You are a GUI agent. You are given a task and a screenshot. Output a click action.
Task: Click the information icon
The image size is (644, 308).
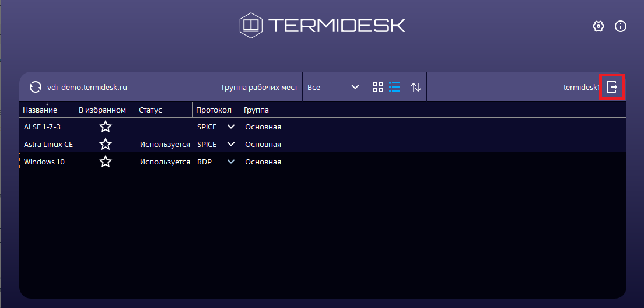[x=621, y=26]
